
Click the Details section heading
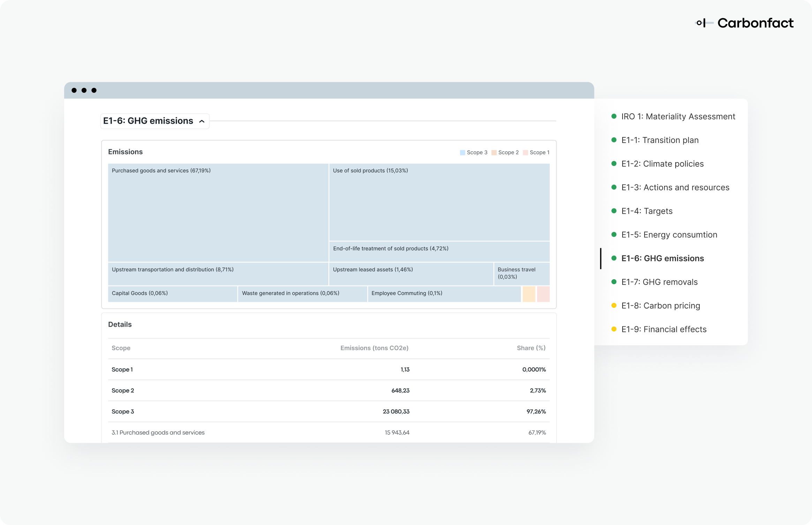[120, 325]
